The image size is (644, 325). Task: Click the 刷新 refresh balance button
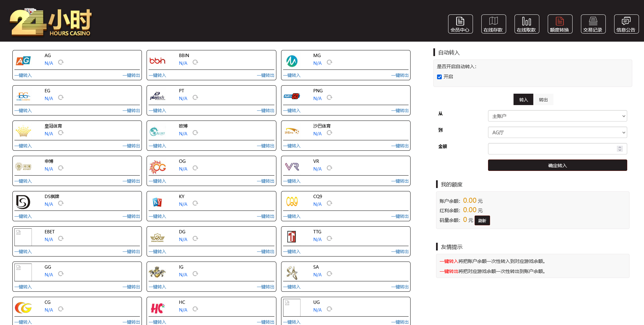(482, 221)
